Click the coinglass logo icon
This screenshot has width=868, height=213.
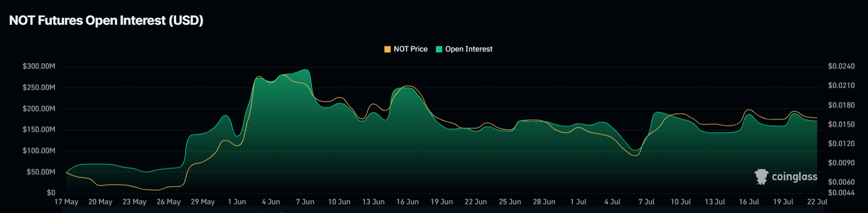[x=761, y=177]
